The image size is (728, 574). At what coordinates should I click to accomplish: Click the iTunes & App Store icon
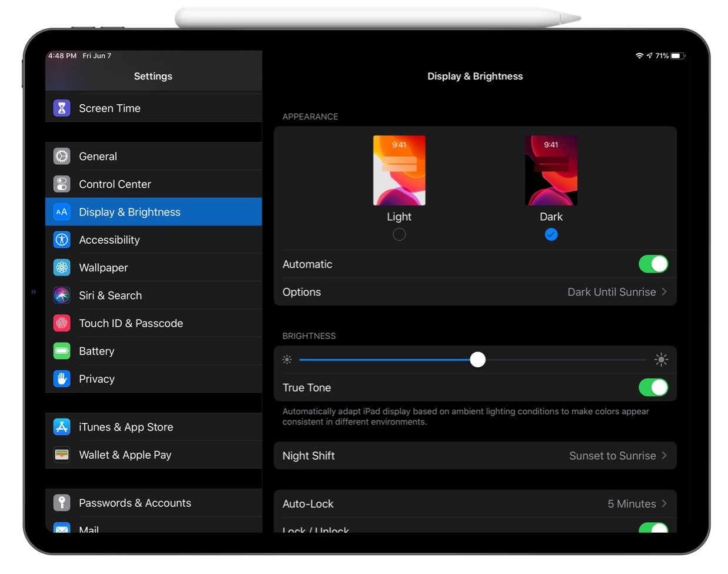(62, 427)
